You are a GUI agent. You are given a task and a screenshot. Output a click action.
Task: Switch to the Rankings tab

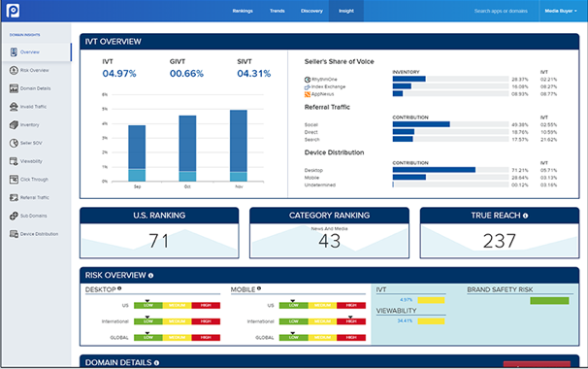pos(243,11)
